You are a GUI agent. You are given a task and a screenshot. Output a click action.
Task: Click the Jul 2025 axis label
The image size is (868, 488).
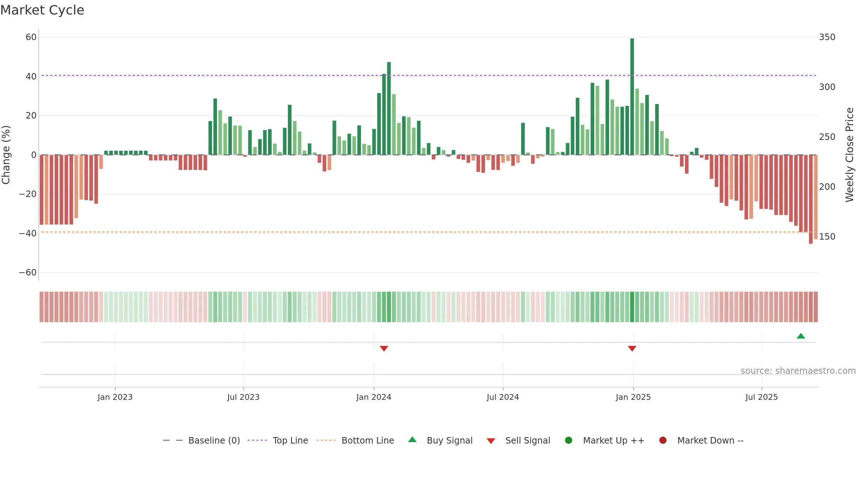(762, 397)
